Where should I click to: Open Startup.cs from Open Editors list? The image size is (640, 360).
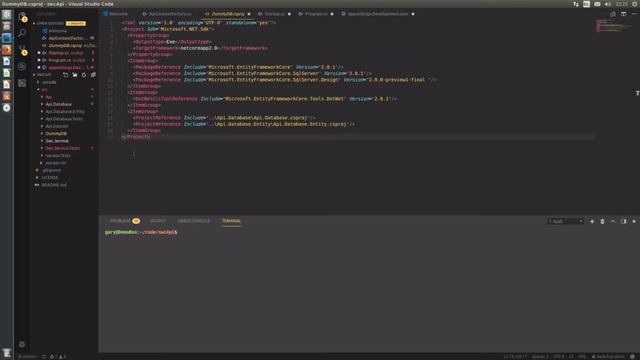pos(66,53)
